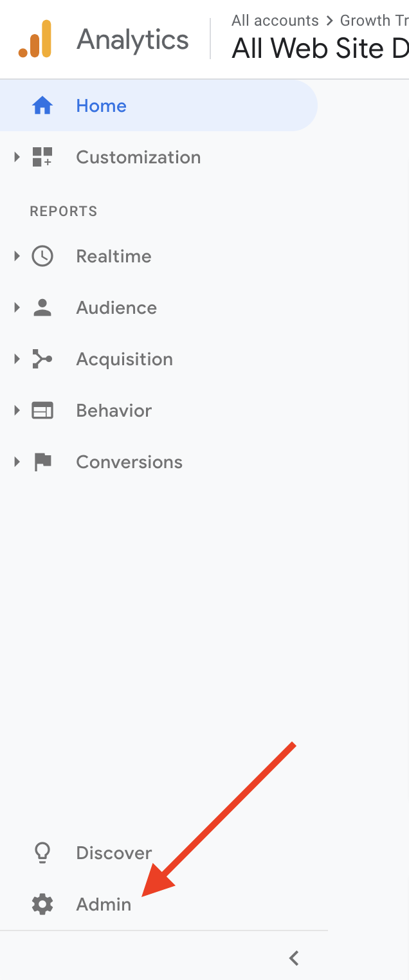The image size is (409, 980).
Task: Click the Google Analytics logo icon
Action: coord(35,39)
